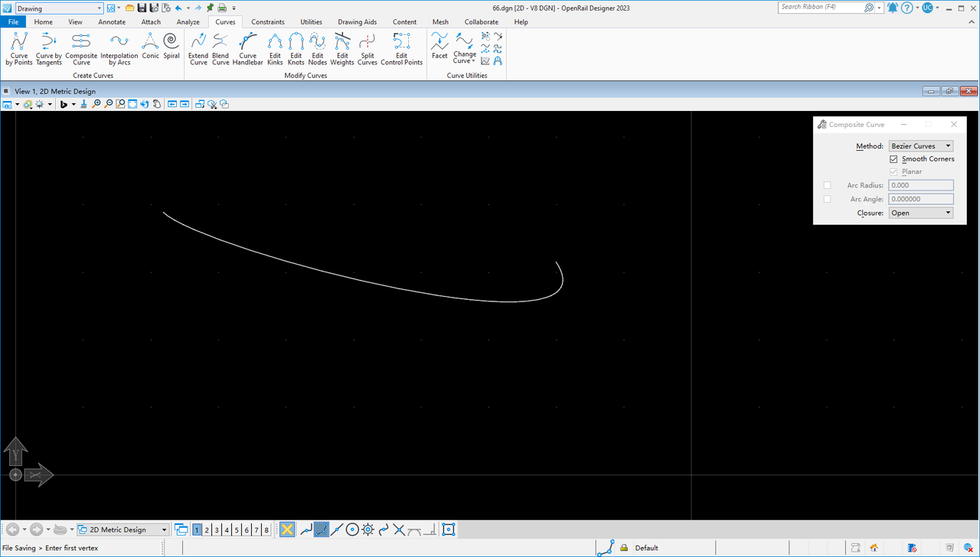Viewport: 980px width, 557px height.
Task: Activate the Fit View icon in view toolbar
Action: (x=132, y=104)
